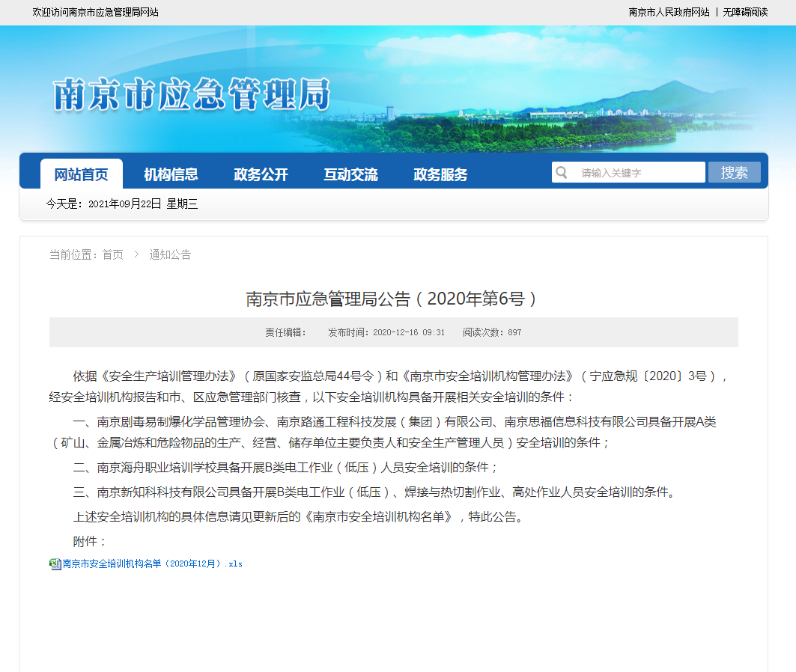This screenshot has width=796, height=672.
Task: Click the 南京市应急管理局 site logo
Action: [192, 94]
